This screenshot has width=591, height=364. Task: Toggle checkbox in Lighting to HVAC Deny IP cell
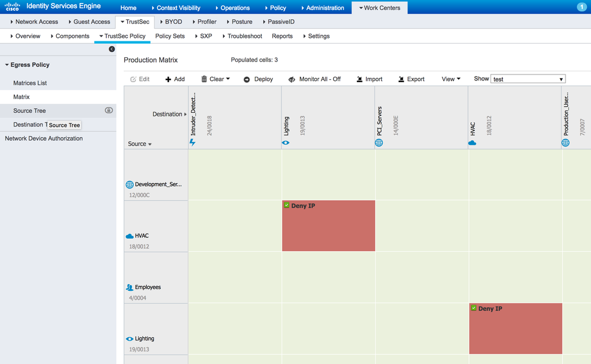click(x=474, y=308)
